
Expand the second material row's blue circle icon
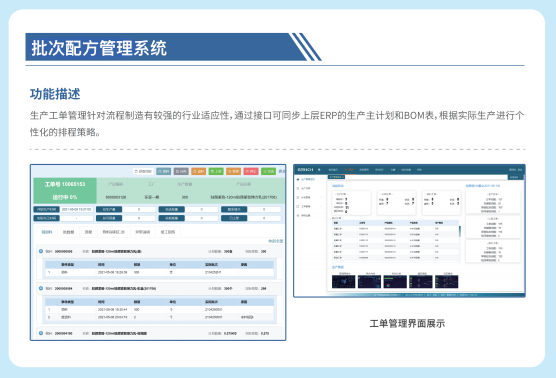coord(41,288)
